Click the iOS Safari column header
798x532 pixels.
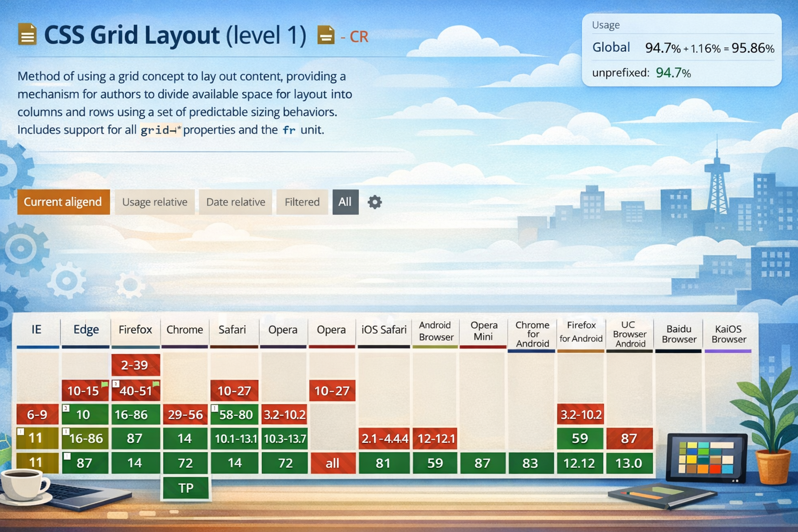(384, 329)
